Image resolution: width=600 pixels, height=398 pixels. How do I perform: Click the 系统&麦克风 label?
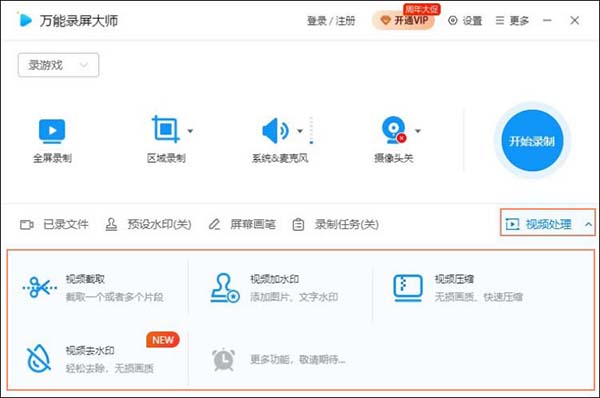280,158
